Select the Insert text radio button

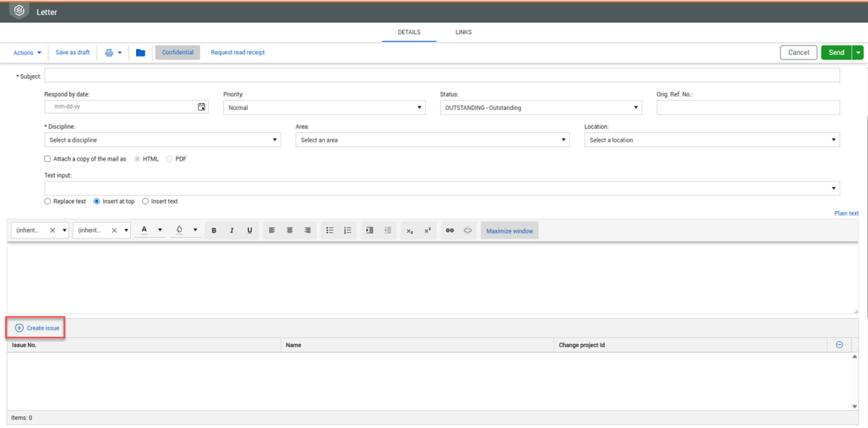[x=145, y=202]
